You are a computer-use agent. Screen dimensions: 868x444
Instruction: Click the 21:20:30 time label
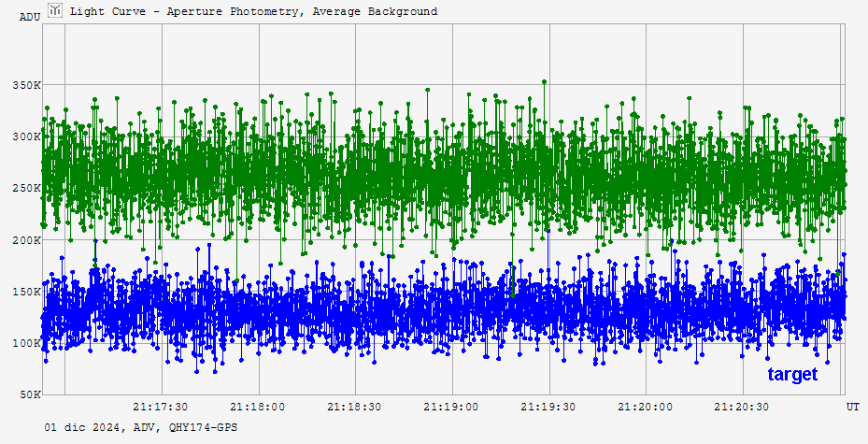click(x=741, y=407)
